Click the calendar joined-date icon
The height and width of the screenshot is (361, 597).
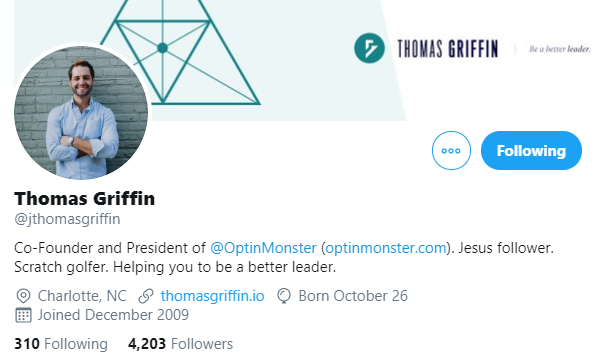coord(23,315)
